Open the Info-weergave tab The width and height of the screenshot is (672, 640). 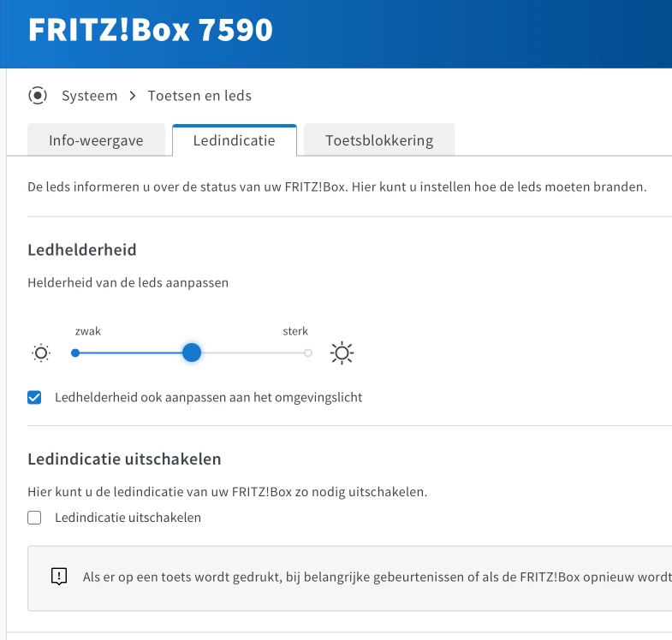(96, 140)
